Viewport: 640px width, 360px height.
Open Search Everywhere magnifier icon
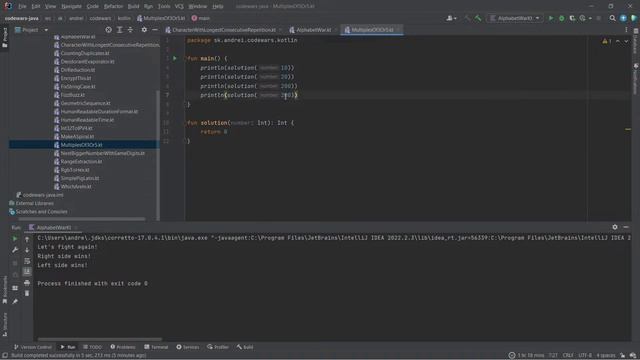pyautogui.click(x=612, y=18)
